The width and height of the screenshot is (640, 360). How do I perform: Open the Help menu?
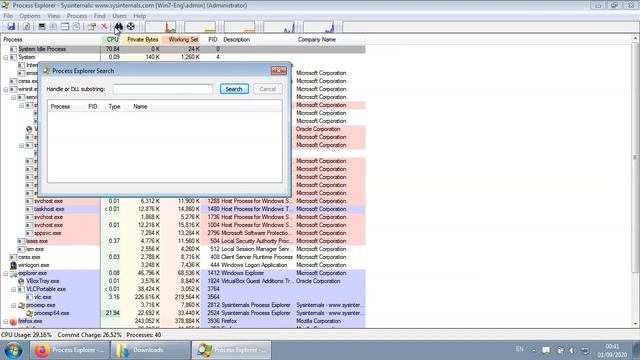coord(140,16)
